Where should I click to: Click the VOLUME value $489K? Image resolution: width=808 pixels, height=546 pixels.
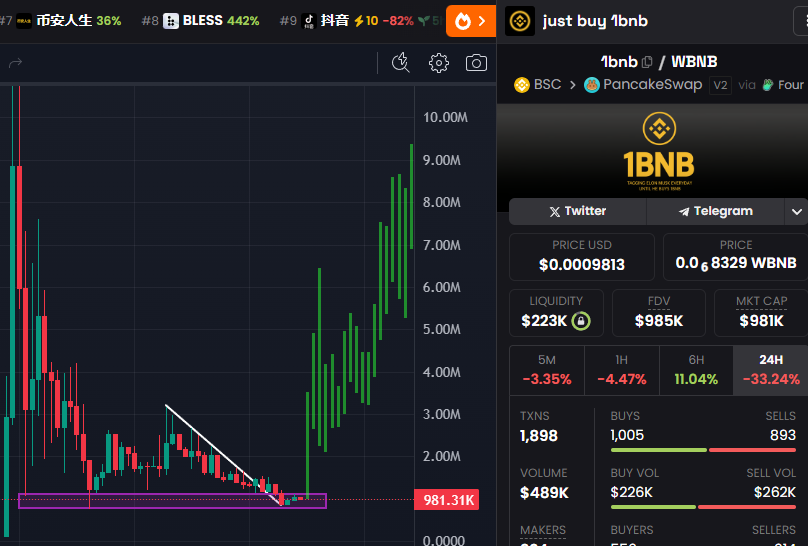pyautogui.click(x=544, y=493)
